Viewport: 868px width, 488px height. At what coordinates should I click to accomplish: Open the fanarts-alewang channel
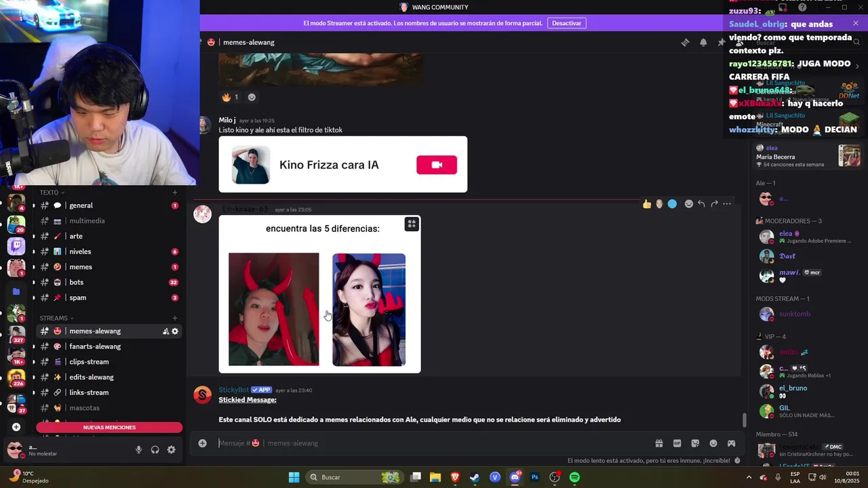pyautogui.click(x=108, y=346)
